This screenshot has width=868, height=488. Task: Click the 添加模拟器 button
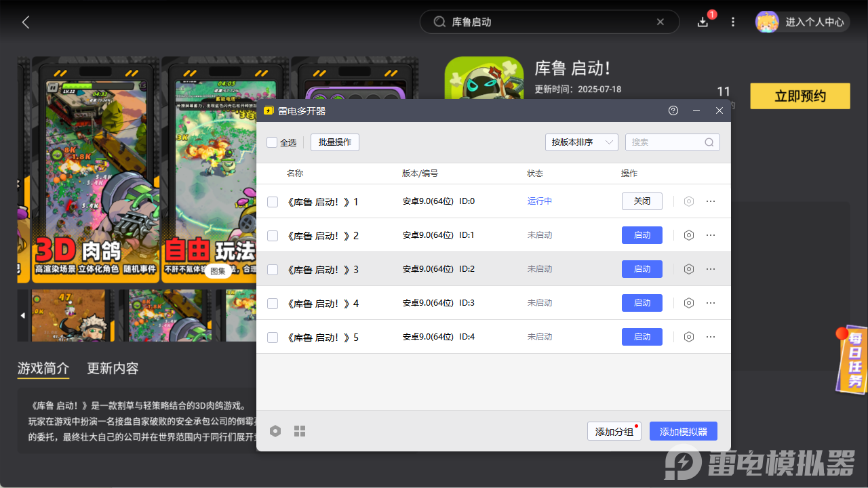[683, 432]
